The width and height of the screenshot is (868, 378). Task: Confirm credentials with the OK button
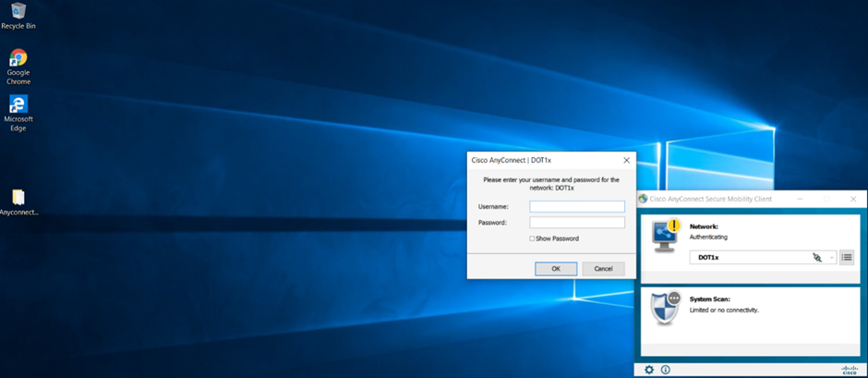coord(556,269)
